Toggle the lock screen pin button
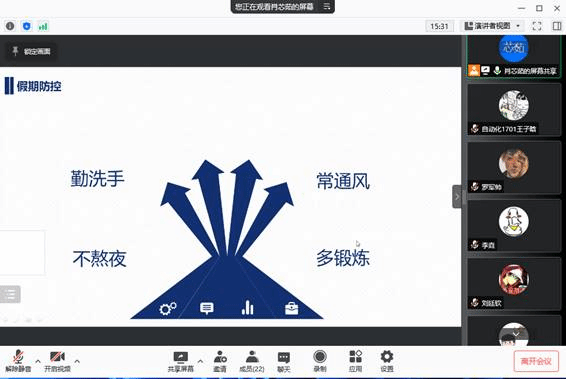Viewport: 566px width, 379px height. click(31, 51)
